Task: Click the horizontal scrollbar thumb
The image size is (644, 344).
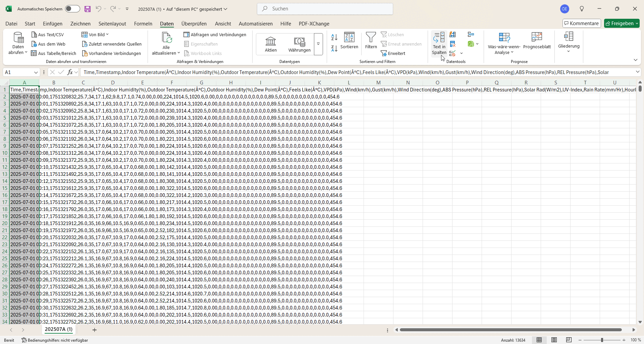Action: coord(511,330)
